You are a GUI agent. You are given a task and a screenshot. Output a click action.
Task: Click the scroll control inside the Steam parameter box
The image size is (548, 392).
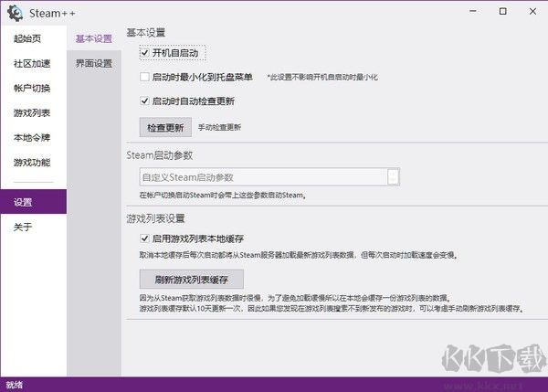pyautogui.click(x=393, y=177)
